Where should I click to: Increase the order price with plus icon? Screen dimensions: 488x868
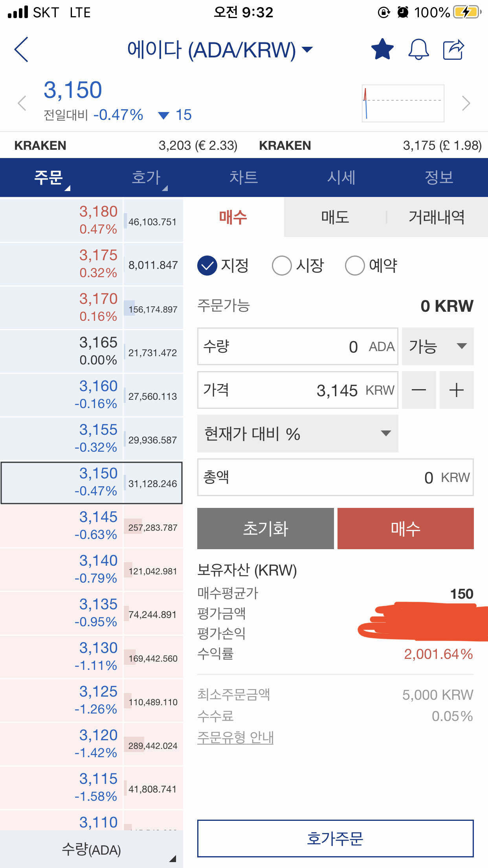[x=456, y=390]
